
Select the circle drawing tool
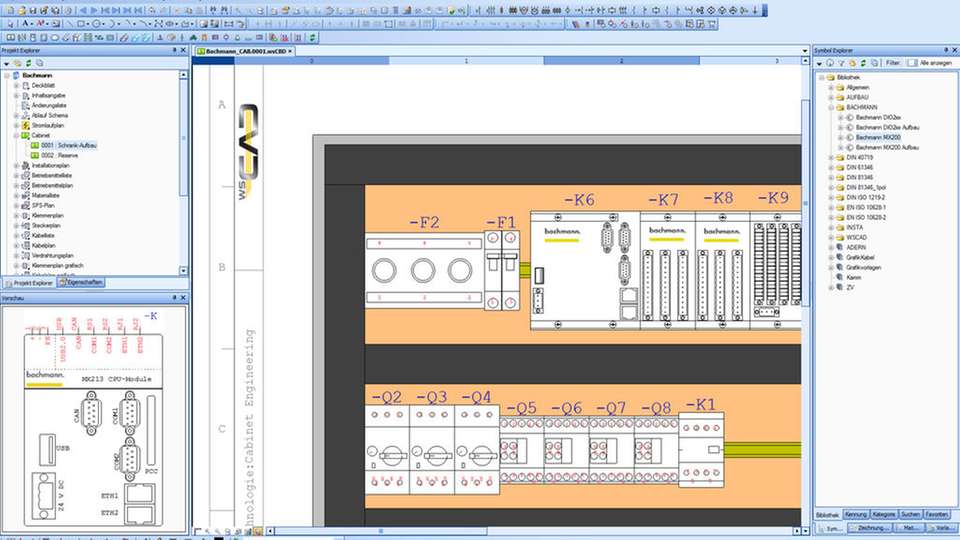(97, 23)
